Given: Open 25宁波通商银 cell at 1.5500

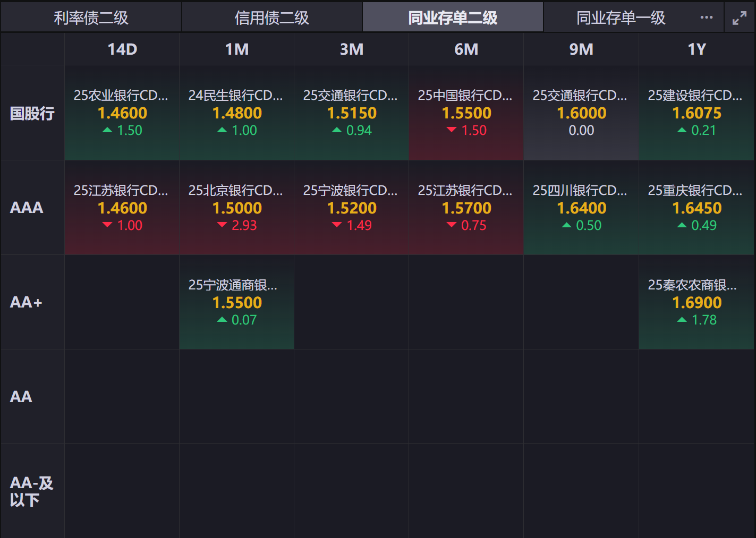Looking at the screenshot, I should tap(237, 302).
